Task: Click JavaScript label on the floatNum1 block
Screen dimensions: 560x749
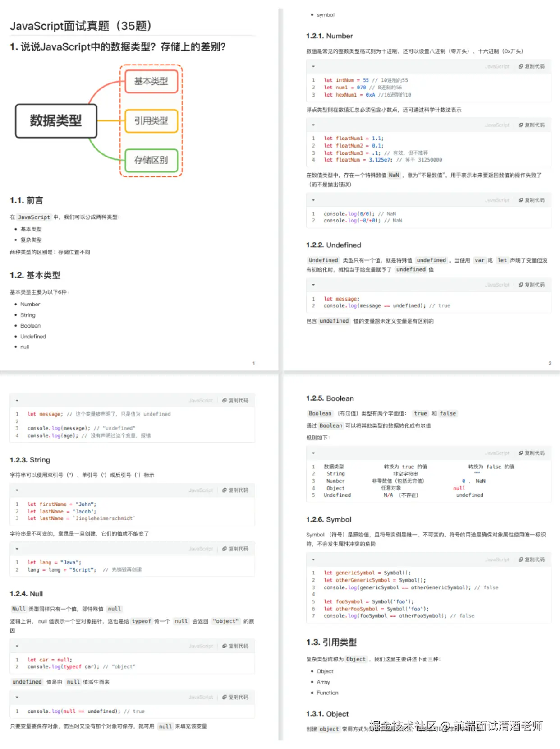Action: 497,125
